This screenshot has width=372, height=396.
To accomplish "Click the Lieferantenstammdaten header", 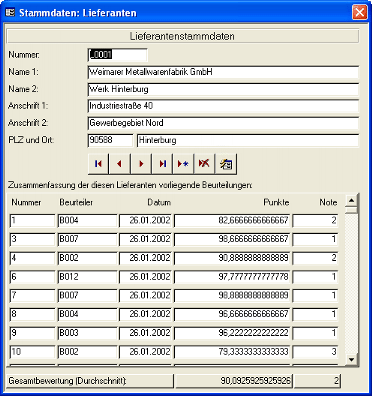I will pos(182,36).
